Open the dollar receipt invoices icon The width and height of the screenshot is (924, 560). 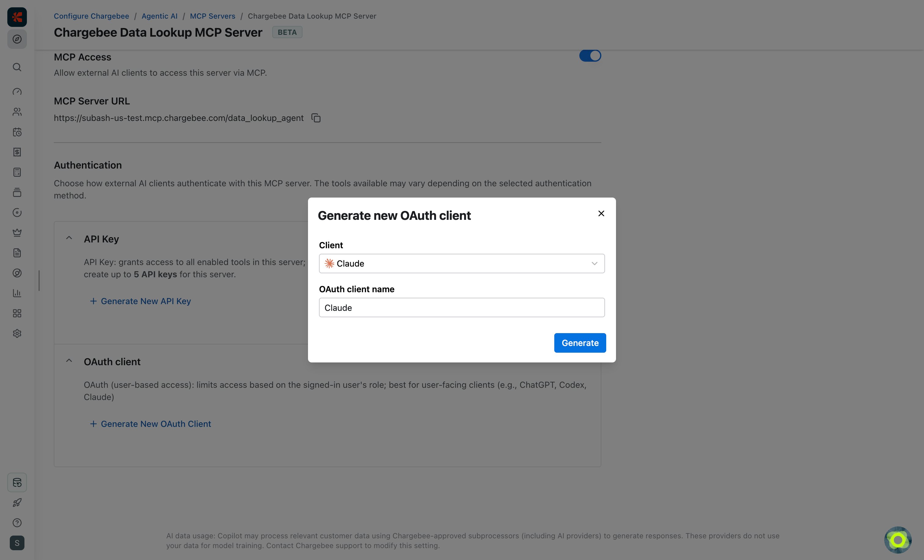(17, 152)
